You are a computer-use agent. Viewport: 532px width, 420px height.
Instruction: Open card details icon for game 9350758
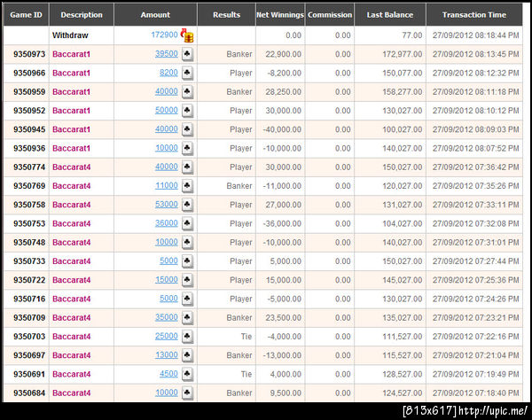click(x=188, y=205)
